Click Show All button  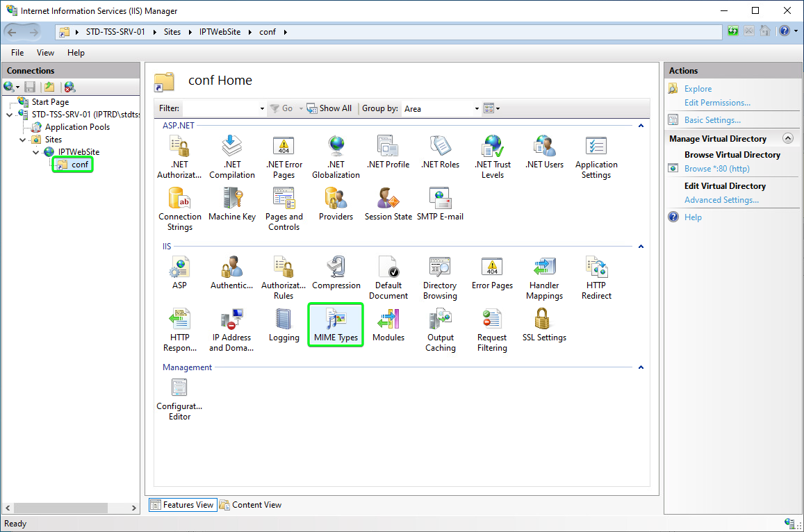point(329,108)
